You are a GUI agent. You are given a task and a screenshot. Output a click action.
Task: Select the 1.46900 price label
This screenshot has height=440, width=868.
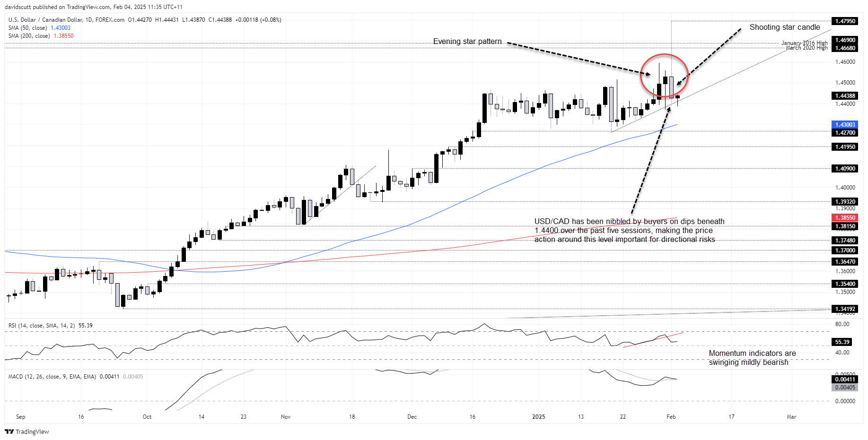845,40
